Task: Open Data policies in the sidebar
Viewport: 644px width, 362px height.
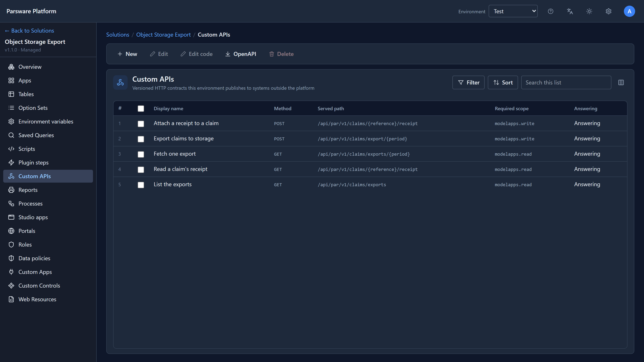Action: 48,258
